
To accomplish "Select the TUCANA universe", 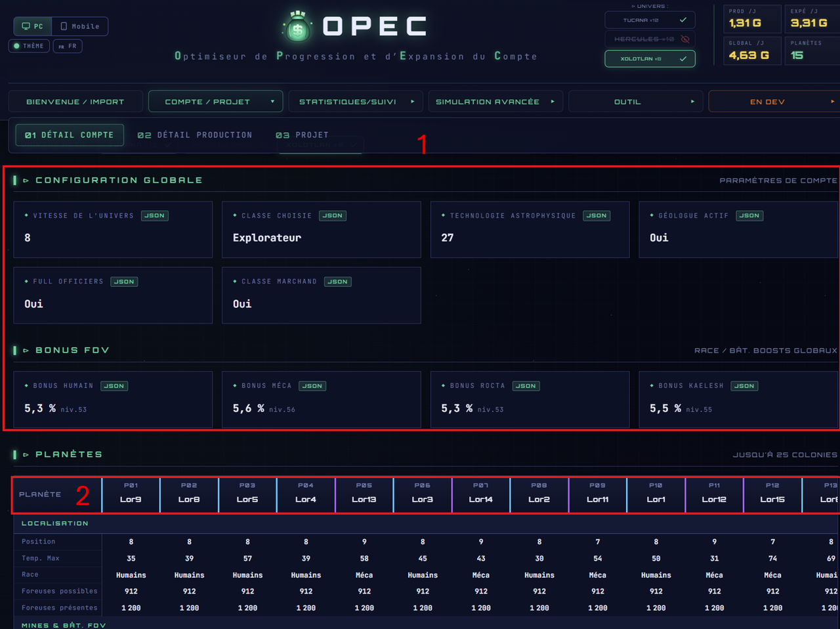I will [x=650, y=20].
